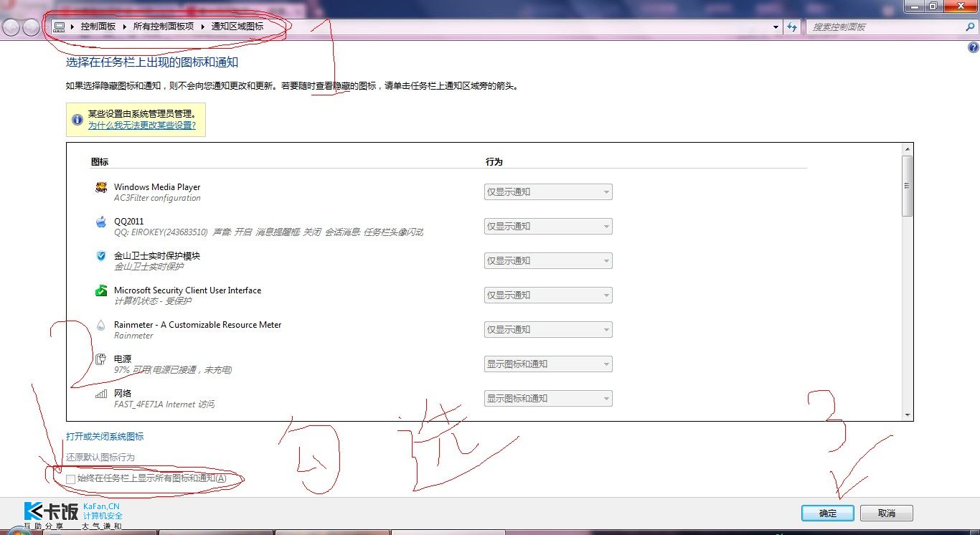
Task: Click the refresh button beside address bar
Action: [x=792, y=27]
